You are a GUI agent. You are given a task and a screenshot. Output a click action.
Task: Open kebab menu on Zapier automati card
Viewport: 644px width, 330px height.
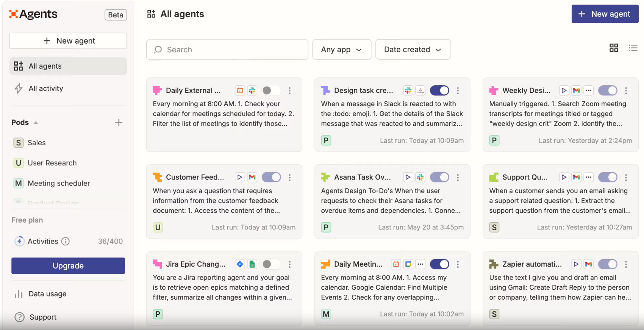[626, 264]
